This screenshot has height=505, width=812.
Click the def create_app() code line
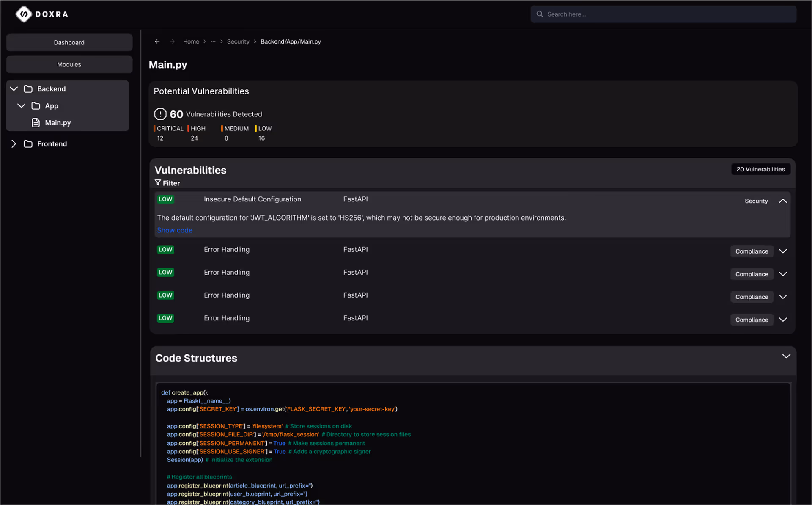pos(185,392)
